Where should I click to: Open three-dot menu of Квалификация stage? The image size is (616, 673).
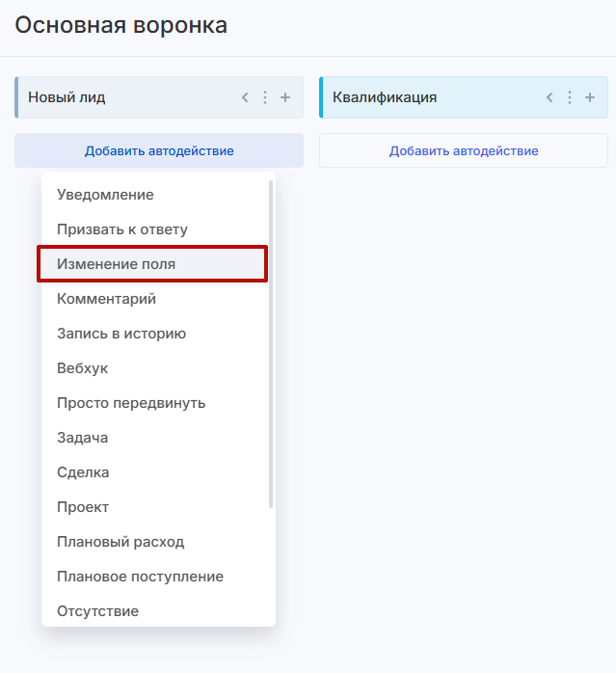[x=570, y=97]
